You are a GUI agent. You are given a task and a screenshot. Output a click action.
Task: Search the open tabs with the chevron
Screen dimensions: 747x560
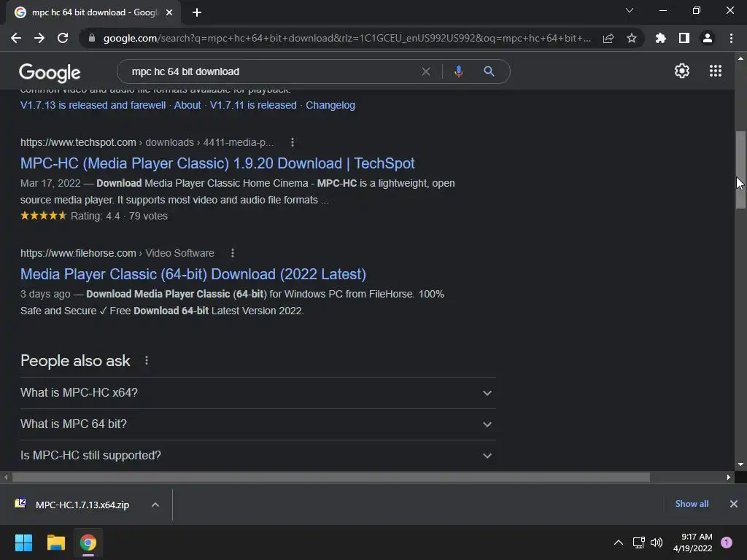pyautogui.click(x=630, y=10)
